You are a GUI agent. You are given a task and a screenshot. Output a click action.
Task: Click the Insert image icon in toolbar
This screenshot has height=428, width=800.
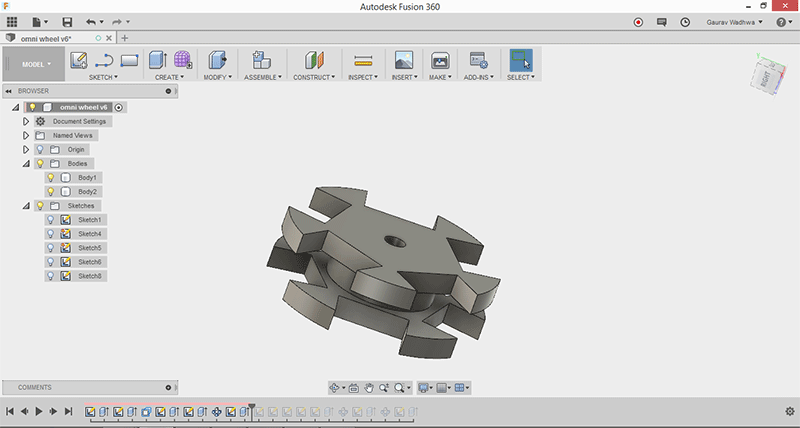coord(404,60)
